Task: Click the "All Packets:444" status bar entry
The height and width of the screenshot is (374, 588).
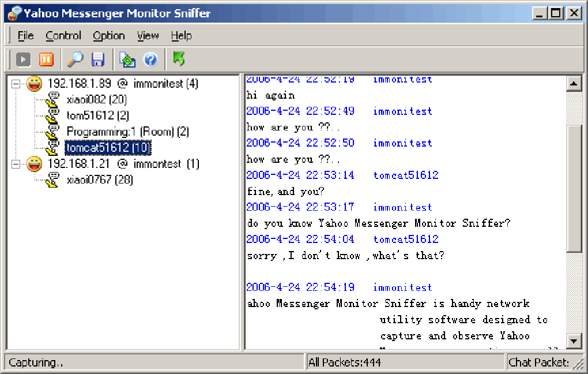Action: tap(345, 362)
